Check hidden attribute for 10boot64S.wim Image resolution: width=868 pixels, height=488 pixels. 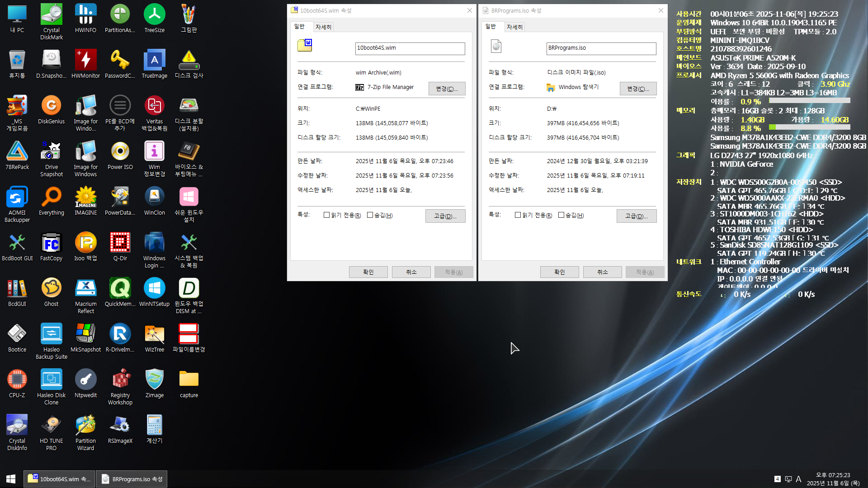[370, 215]
